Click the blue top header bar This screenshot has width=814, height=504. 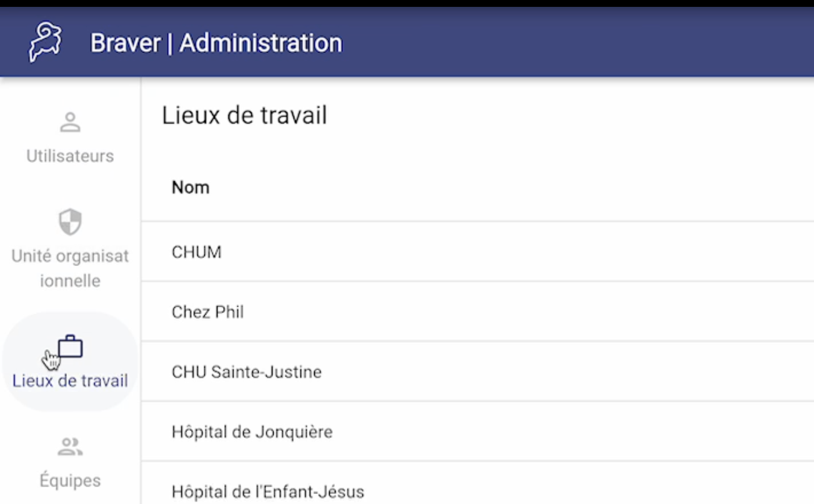click(407, 42)
